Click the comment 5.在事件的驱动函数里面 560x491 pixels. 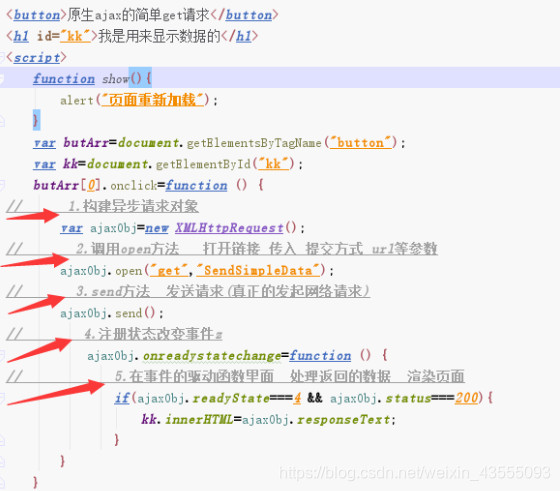point(194,376)
